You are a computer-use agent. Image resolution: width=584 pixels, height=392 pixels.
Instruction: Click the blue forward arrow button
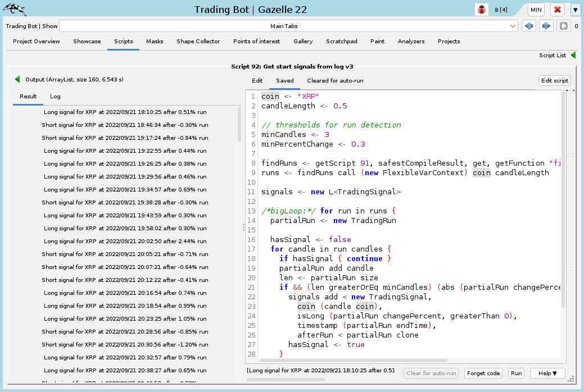546,26
